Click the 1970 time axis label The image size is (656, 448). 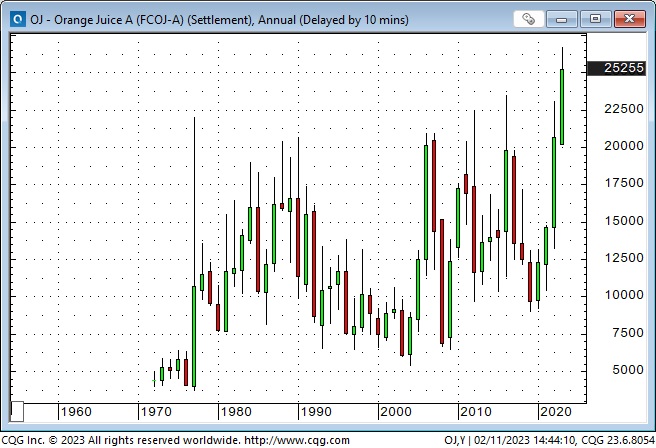coord(156,412)
